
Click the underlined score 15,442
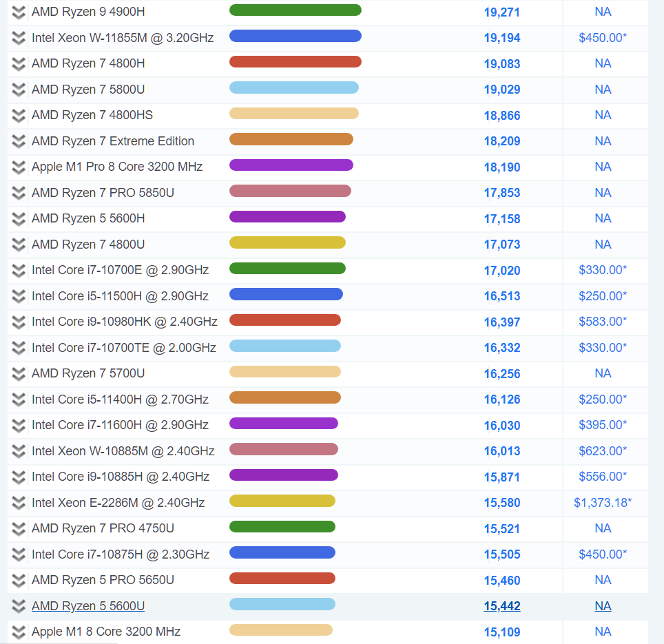click(502, 606)
